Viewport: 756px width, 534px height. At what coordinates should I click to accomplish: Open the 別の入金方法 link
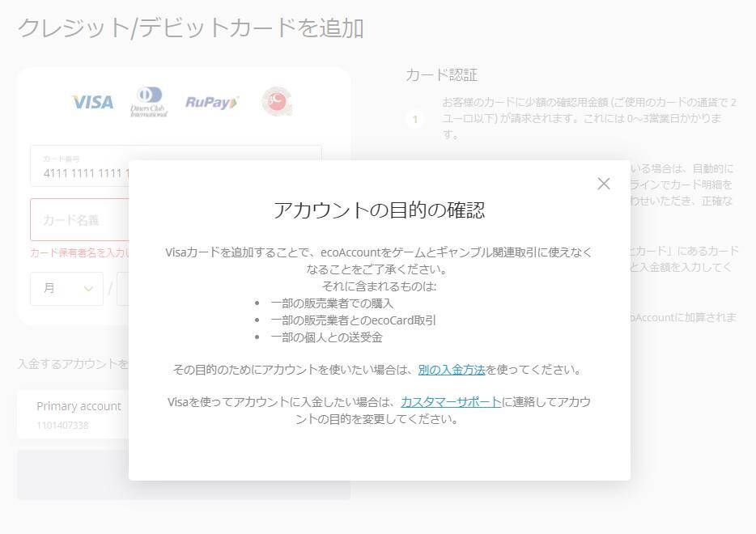(x=452, y=370)
